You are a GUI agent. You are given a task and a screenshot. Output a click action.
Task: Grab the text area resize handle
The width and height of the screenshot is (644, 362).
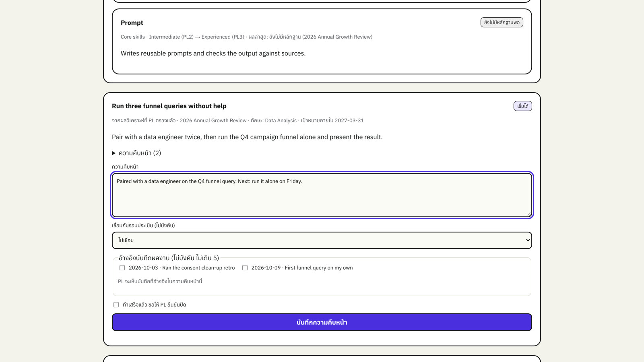(x=529, y=214)
